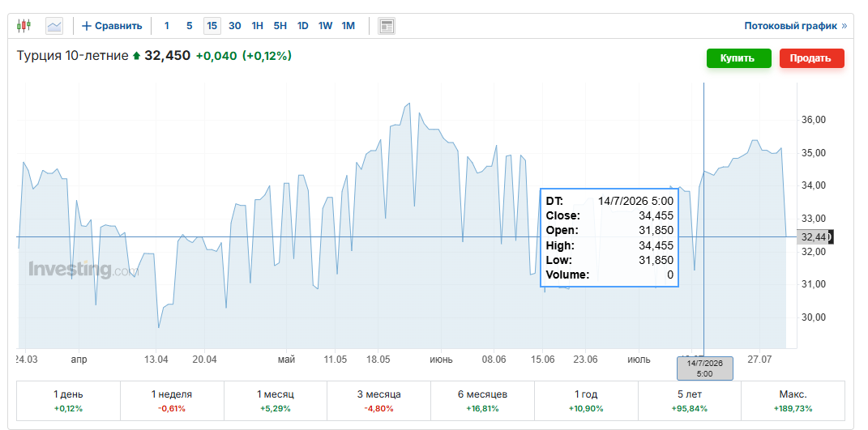The image size is (868, 430).
Task: Click the (+0,12%) percent change text
Action: pyautogui.click(x=267, y=56)
